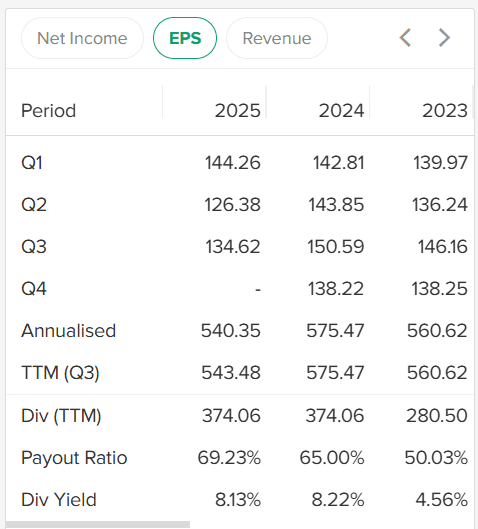Click Q1 2023 value 139.97
Image resolution: width=478 pixels, height=529 pixels.
441,163
